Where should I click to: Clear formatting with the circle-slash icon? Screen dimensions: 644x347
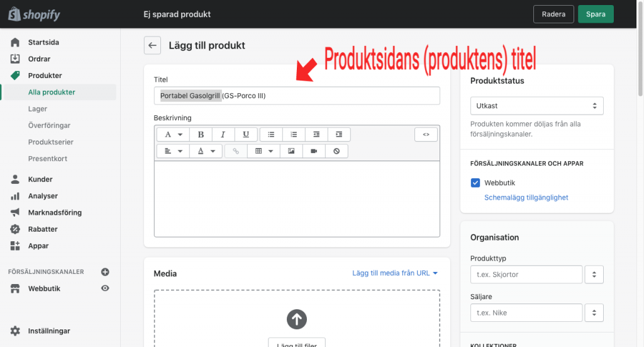pyautogui.click(x=336, y=151)
